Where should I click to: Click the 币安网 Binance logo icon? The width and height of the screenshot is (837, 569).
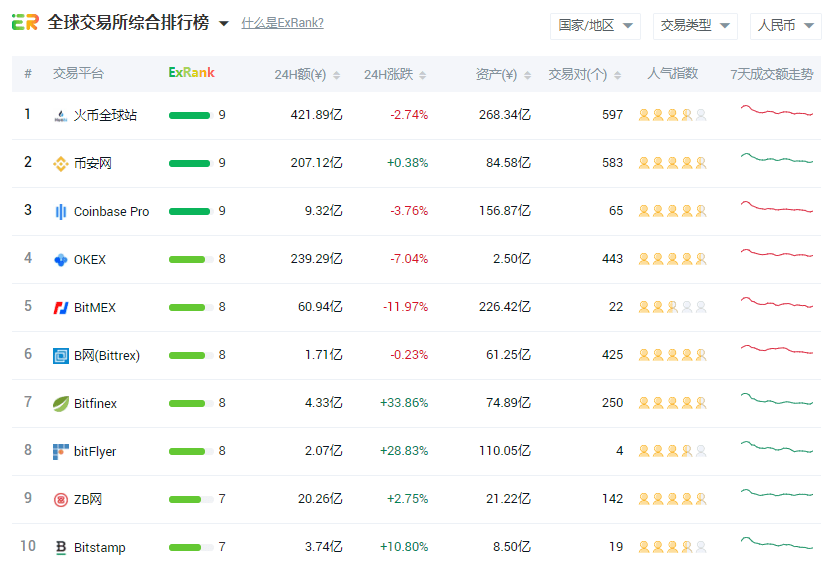[61, 163]
